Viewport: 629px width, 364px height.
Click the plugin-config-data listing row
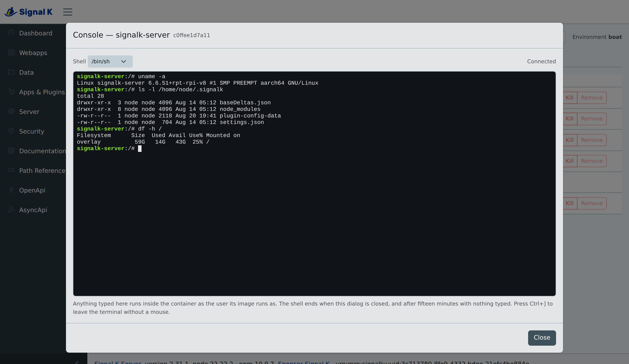pyautogui.click(x=179, y=116)
